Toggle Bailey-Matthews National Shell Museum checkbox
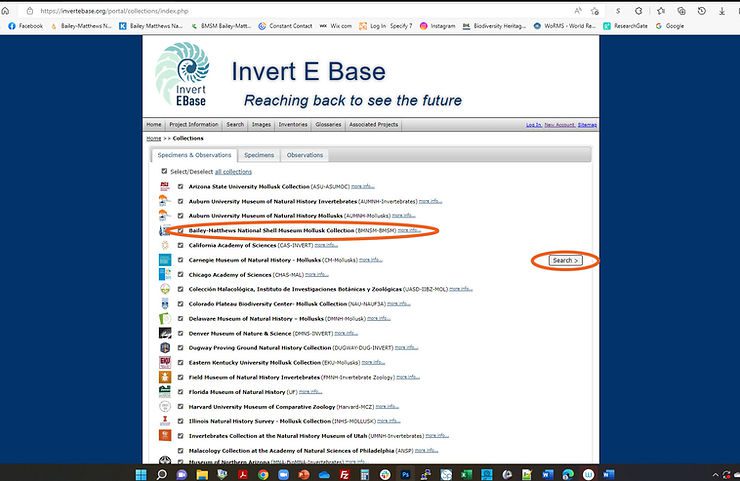 [x=180, y=230]
